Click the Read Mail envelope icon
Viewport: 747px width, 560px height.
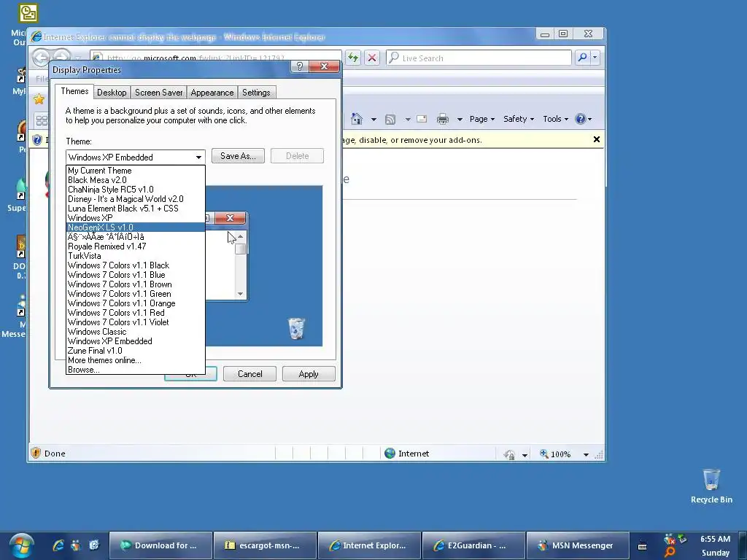(x=422, y=119)
